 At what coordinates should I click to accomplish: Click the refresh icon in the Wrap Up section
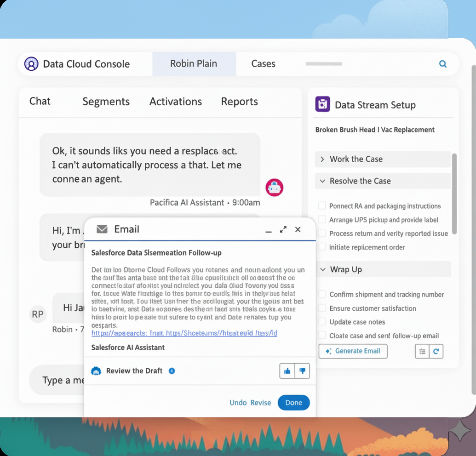(x=435, y=351)
